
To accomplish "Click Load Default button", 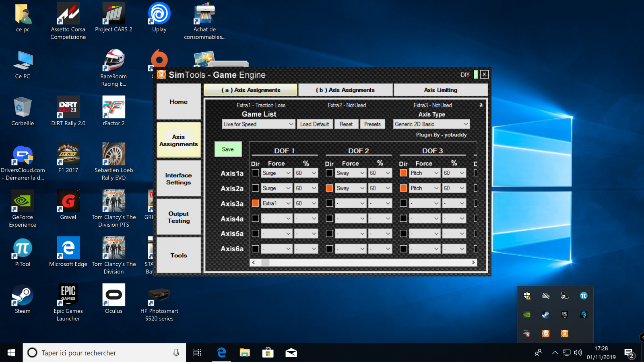I will click(x=315, y=124).
